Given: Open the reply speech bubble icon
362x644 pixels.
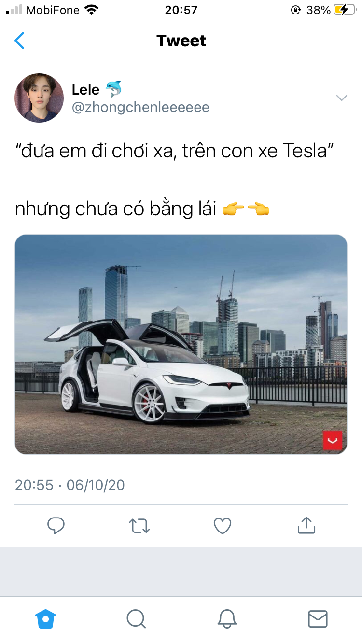Looking at the screenshot, I should click(x=56, y=525).
